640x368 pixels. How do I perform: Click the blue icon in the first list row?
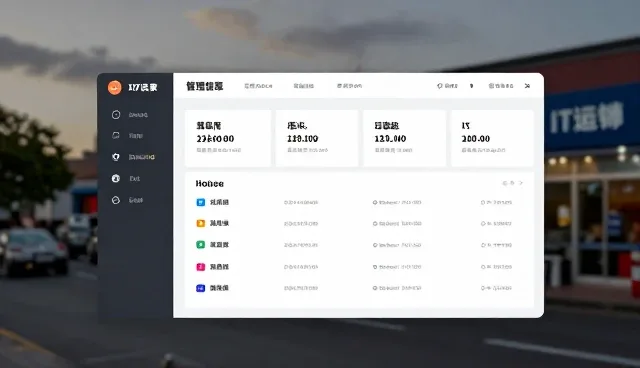pos(200,202)
